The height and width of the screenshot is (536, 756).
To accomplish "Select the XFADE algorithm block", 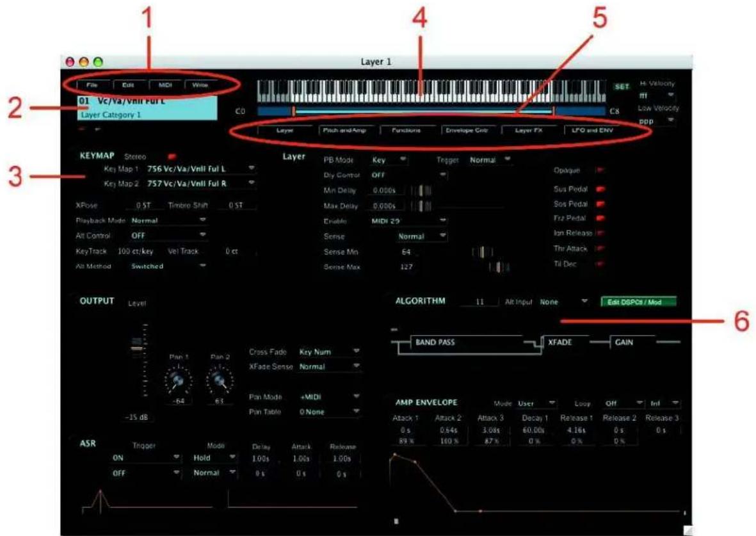I will pyautogui.click(x=564, y=342).
